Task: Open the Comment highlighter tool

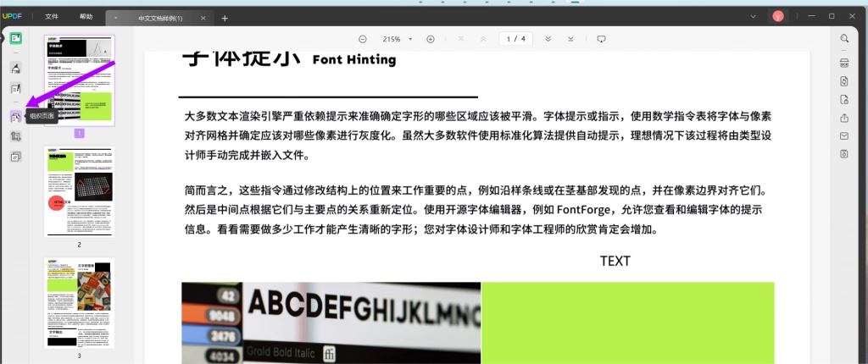Action: click(x=15, y=69)
